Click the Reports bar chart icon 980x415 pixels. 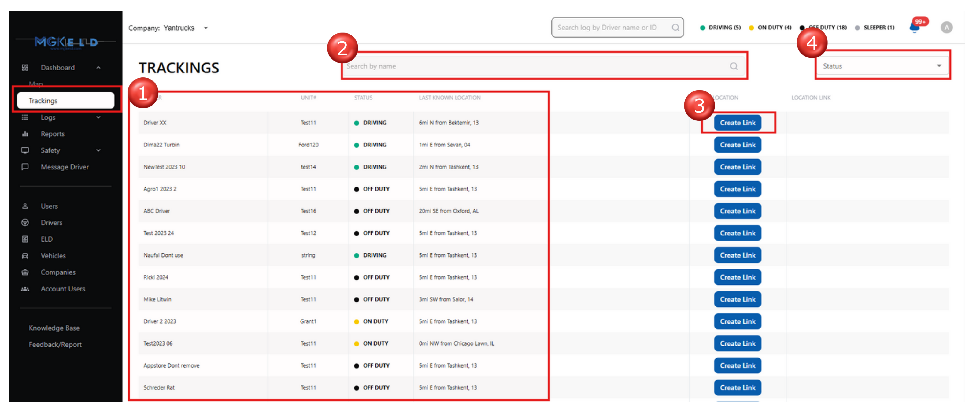click(x=25, y=134)
